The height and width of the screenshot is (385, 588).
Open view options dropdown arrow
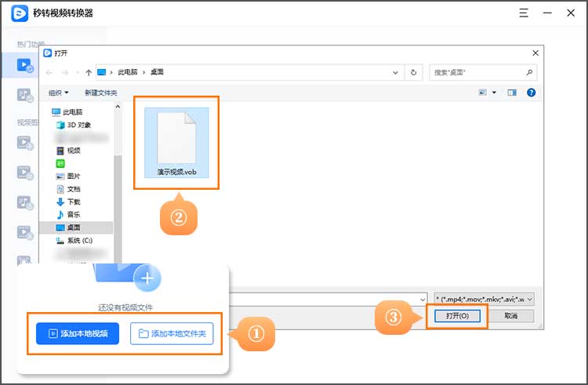494,93
